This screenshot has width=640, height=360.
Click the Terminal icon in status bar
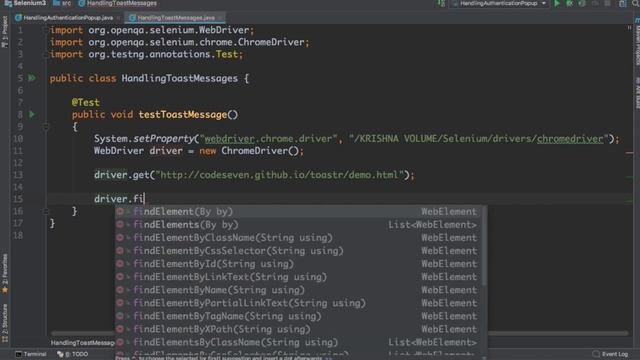click(18, 354)
